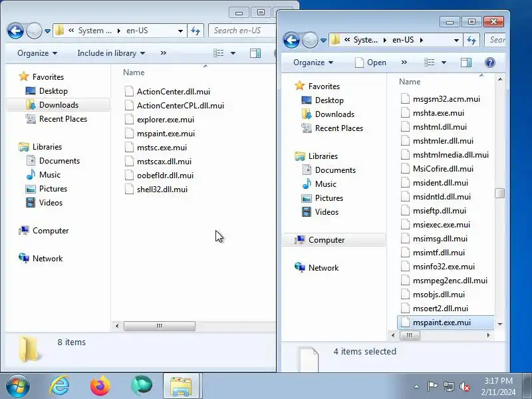Click Open button in right window toolbar
532x399 pixels.
370,63
